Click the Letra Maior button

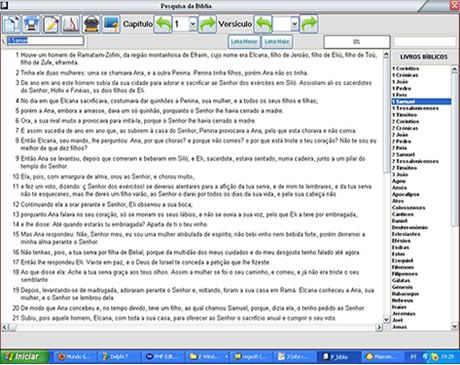click(x=277, y=42)
